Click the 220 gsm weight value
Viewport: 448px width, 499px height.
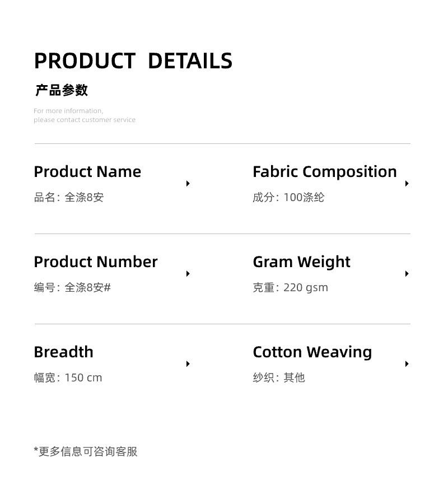click(306, 287)
